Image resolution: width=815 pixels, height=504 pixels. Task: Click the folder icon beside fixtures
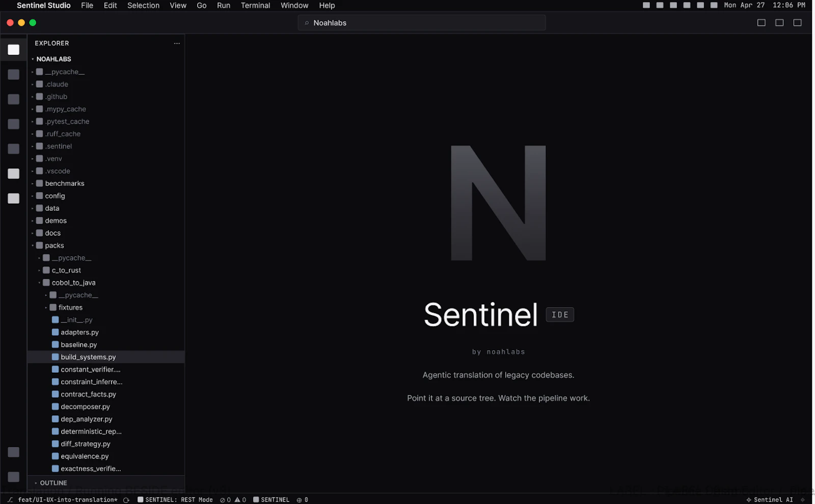52,307
